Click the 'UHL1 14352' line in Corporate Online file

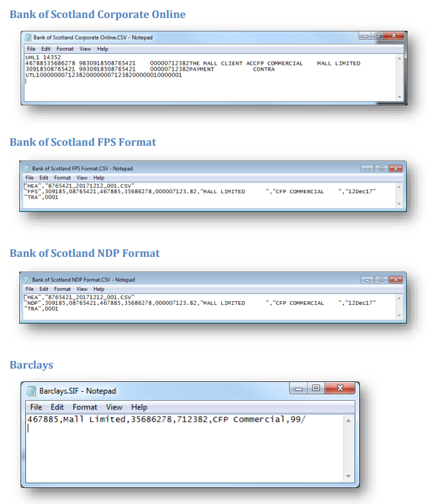(x=43, y=57)
